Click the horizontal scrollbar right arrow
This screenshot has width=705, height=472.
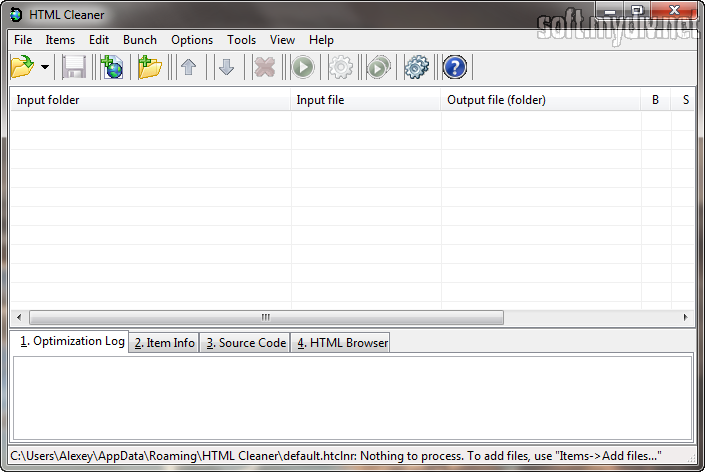pos(686,317)
